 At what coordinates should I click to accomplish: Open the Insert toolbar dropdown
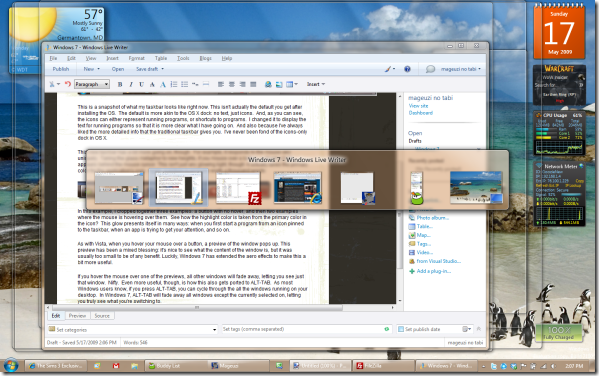[x=316, y=84]
